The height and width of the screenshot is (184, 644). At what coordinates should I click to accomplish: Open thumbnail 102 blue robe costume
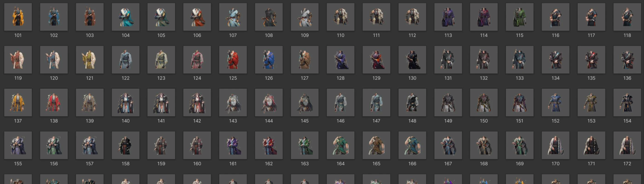[54, 17]
